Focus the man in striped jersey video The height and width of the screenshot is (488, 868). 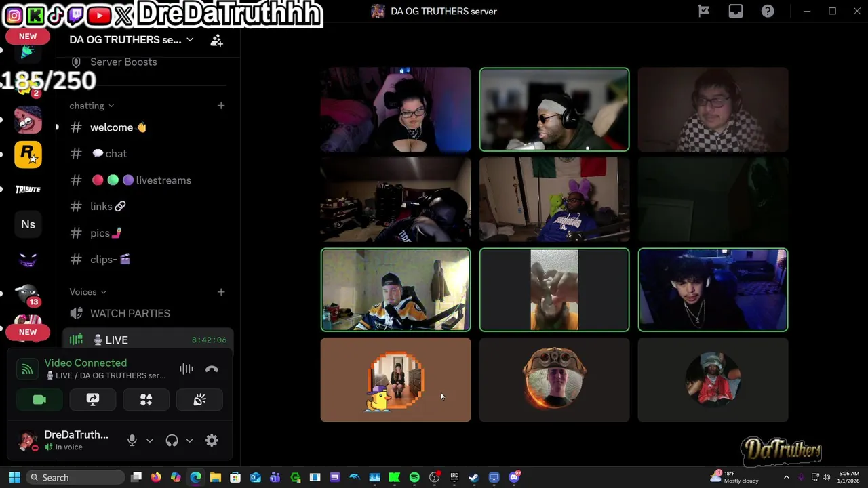[x=395, y=290]
